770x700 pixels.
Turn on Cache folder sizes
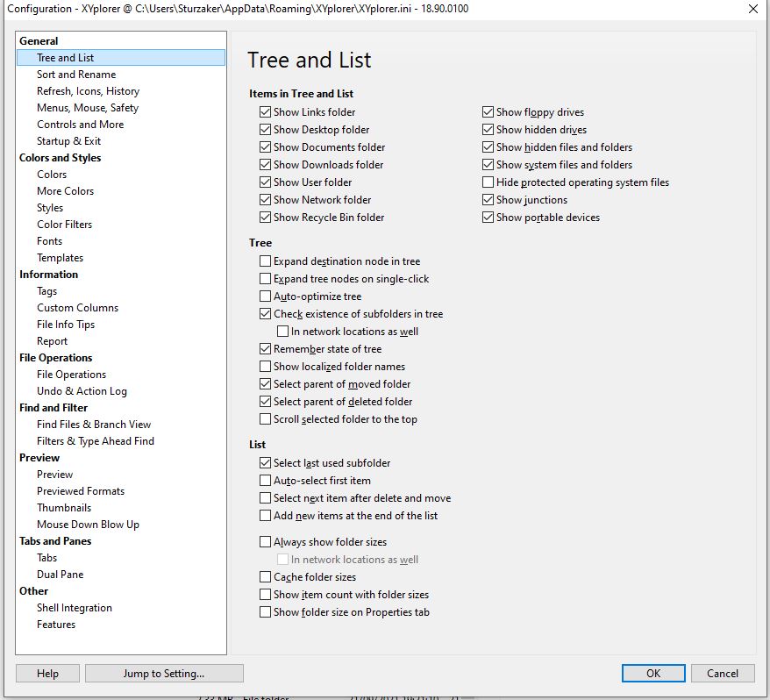tap(265, 577)
